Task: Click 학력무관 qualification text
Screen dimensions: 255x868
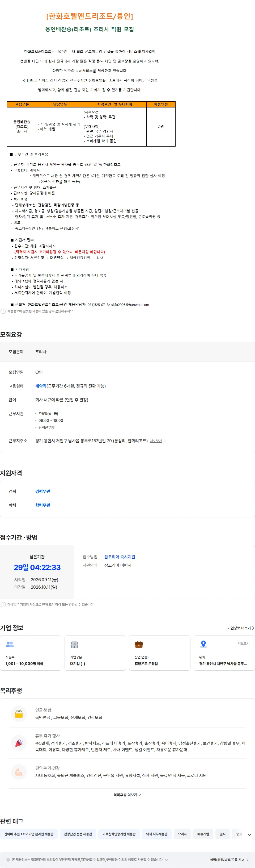Action: click(x=43, y=505)
